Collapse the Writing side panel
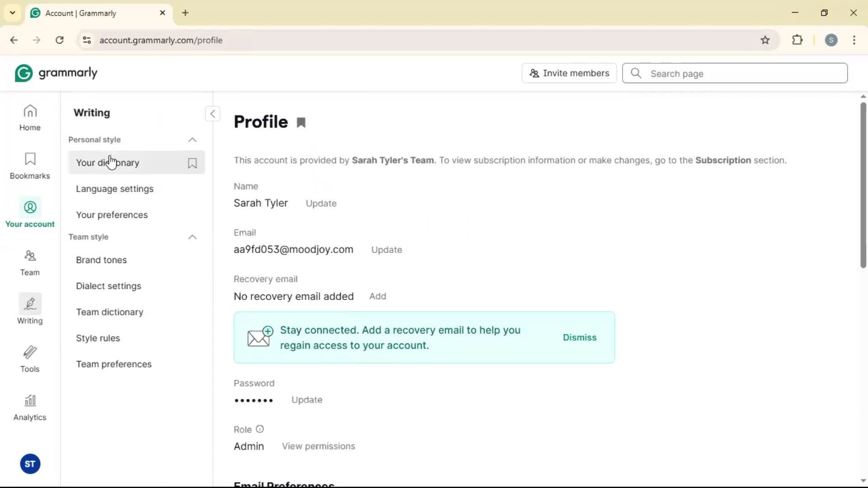Screen dimensions: 868x488 212,114
